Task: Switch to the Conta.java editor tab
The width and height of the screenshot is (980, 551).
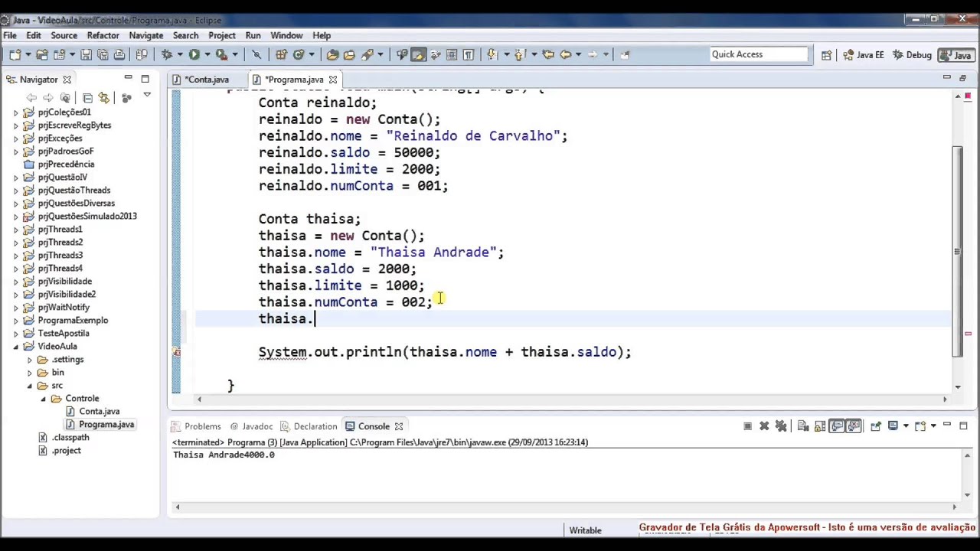Action: (207, 80)
